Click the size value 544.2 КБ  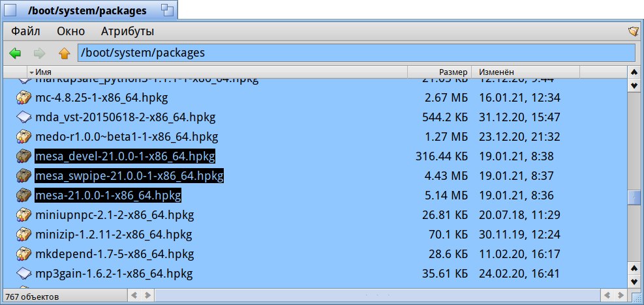[445, 117]
